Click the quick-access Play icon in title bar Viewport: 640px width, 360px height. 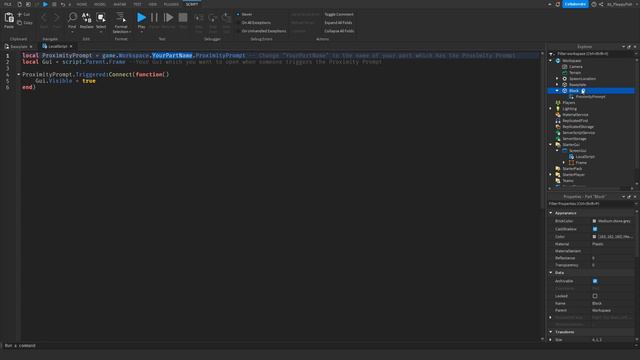(45, 4)
